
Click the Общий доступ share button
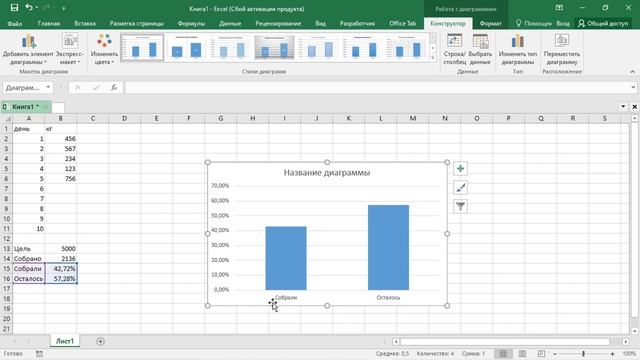tap(603, 23)
